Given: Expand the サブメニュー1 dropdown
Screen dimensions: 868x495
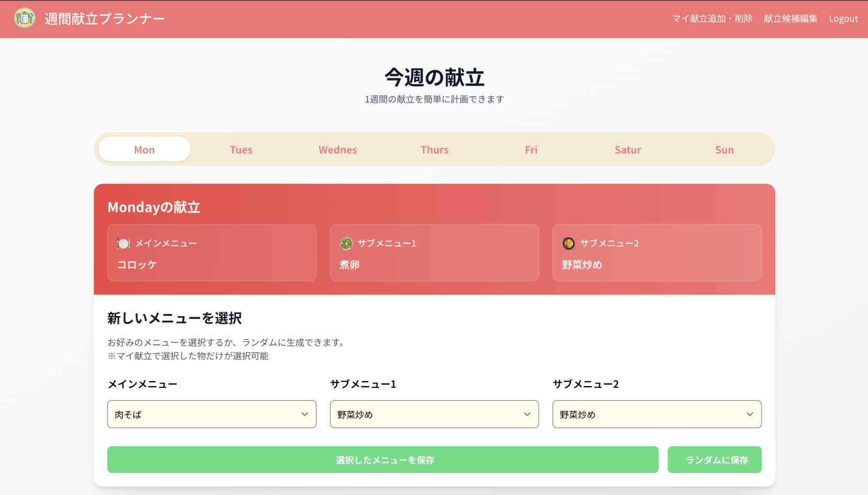Looking at the screenshot, I should pyautogui.click(x=434, y=414).
